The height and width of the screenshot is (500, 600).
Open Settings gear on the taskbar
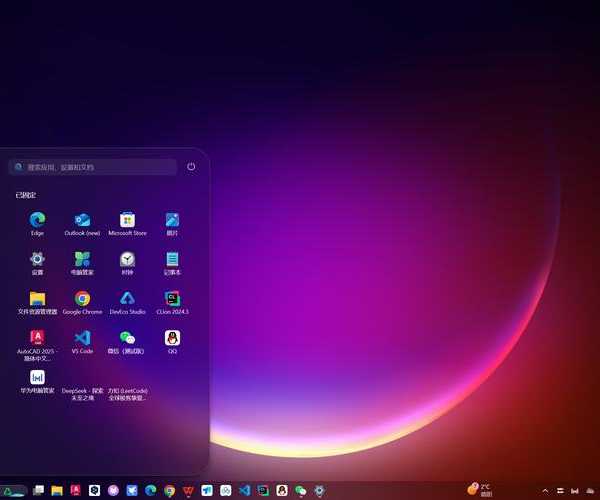coord(320,490)
